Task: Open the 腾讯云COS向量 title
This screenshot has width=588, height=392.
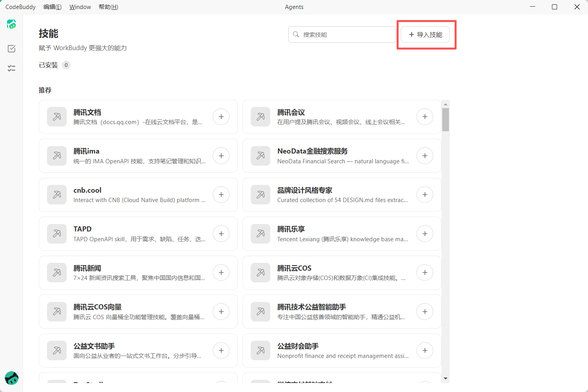Action: click(98, 307)
